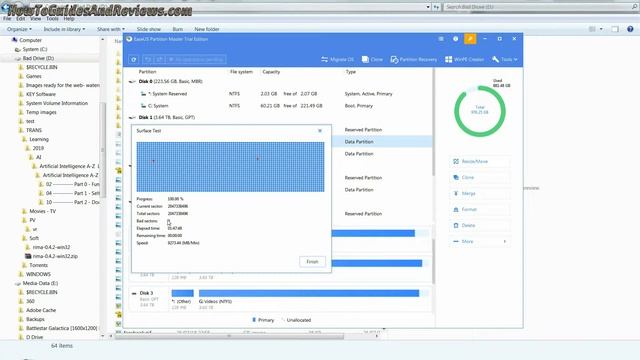The image size is (640, 360).
Task: Click New folder in Explorer toolbar
Action: pyautogui.click(x=207, y=29)
